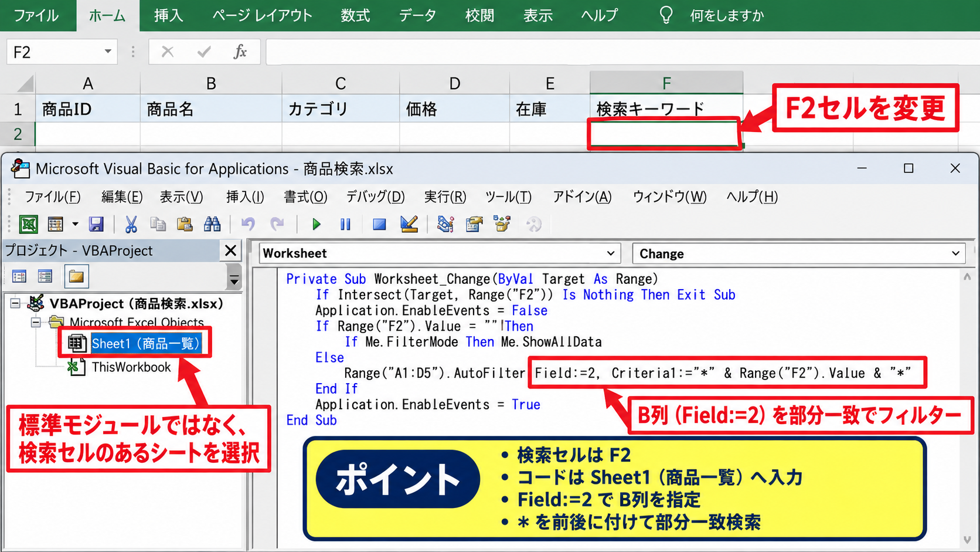This screenshot has height=552, width=980.
Task: Select ThisWorkbook in project tree
Action: click(x=131, y=367)
